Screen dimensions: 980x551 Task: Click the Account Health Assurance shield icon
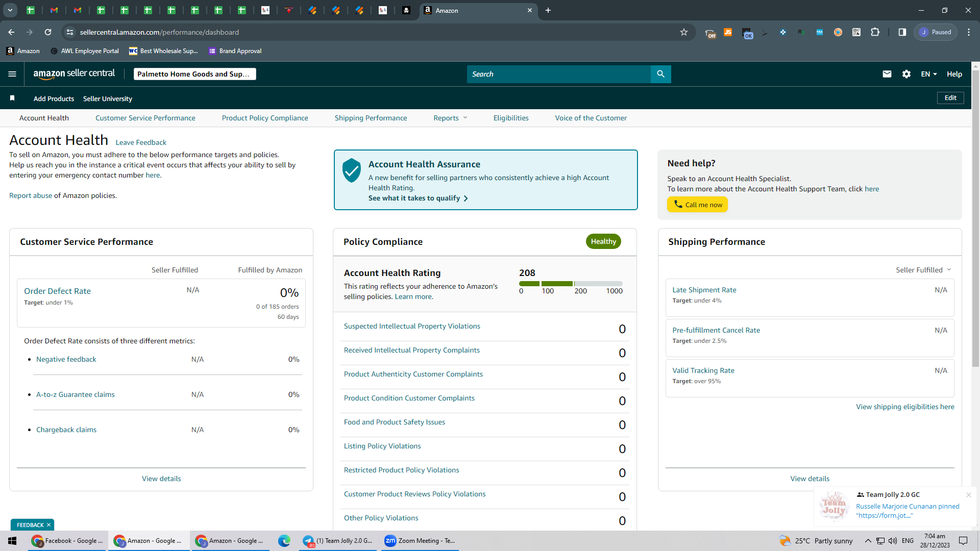(x=352, y=170)
